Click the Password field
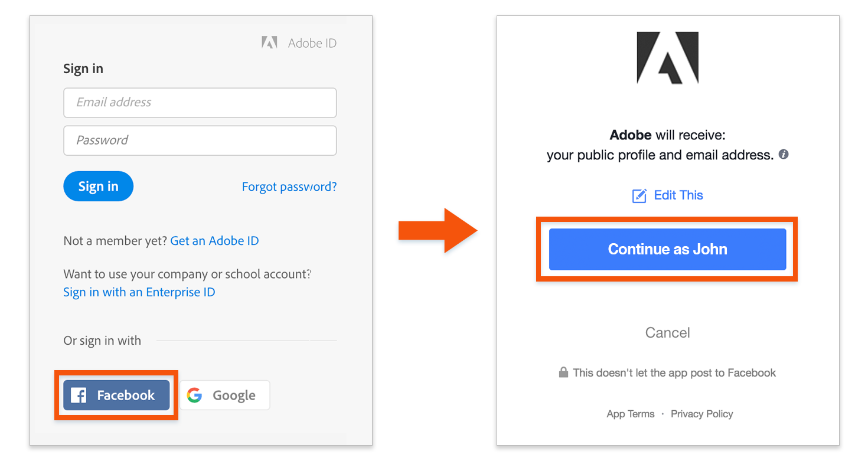 click(200, 140)
